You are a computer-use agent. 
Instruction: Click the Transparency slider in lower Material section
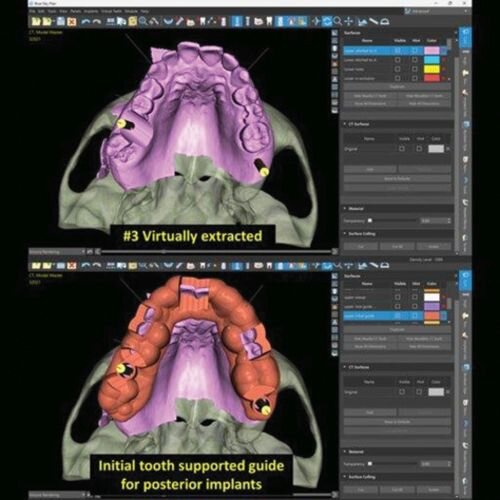click(393, 464)
